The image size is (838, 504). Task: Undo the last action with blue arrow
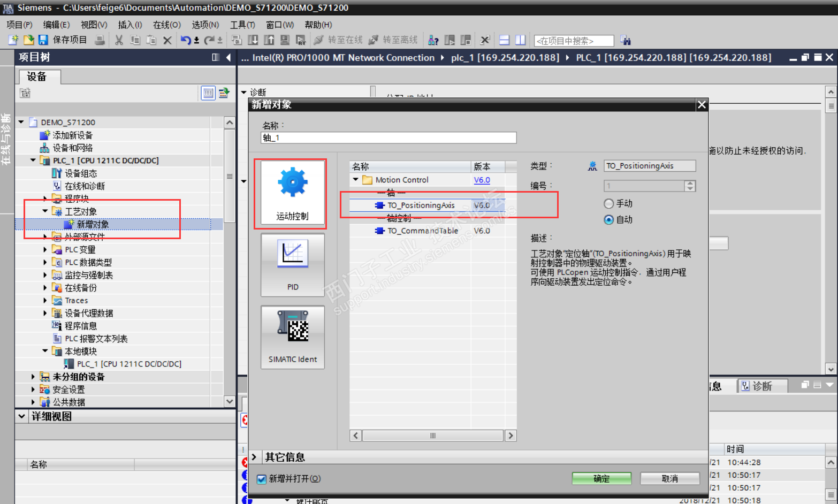click(186, 40)
